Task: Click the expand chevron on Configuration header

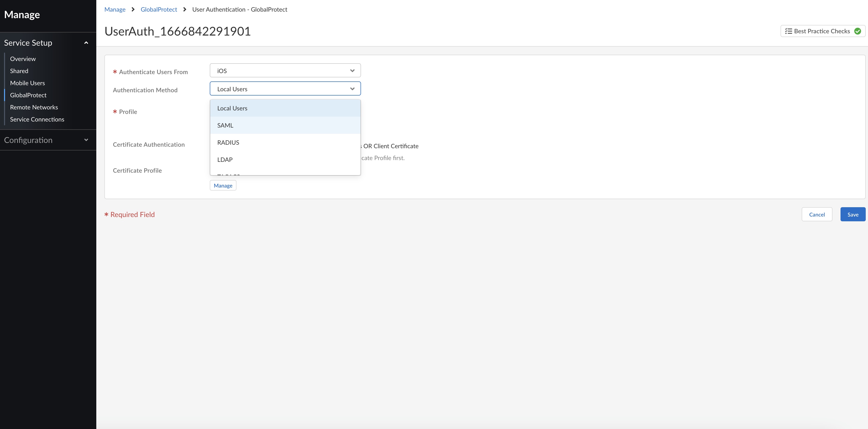Action: click(86, 140)
